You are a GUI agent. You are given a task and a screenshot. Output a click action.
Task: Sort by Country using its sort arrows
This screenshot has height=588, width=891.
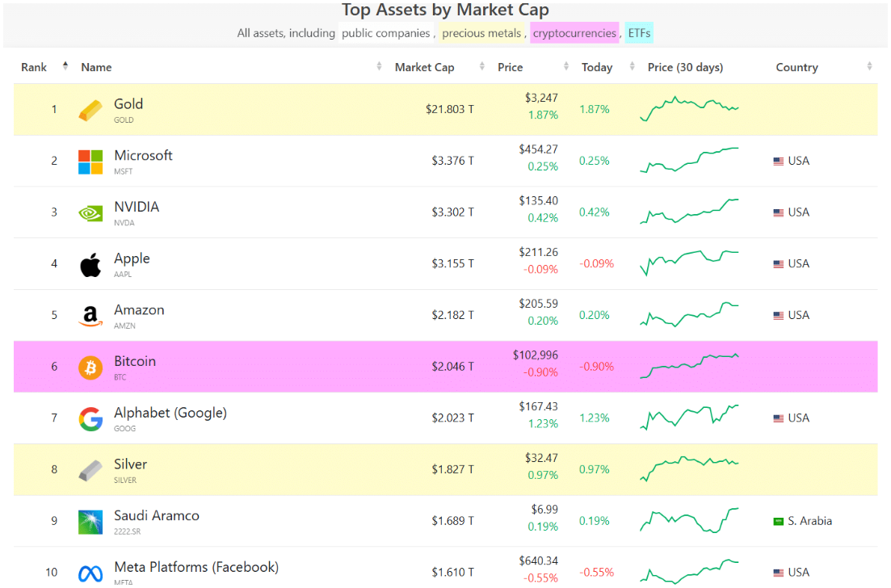(x=869, y=66)
